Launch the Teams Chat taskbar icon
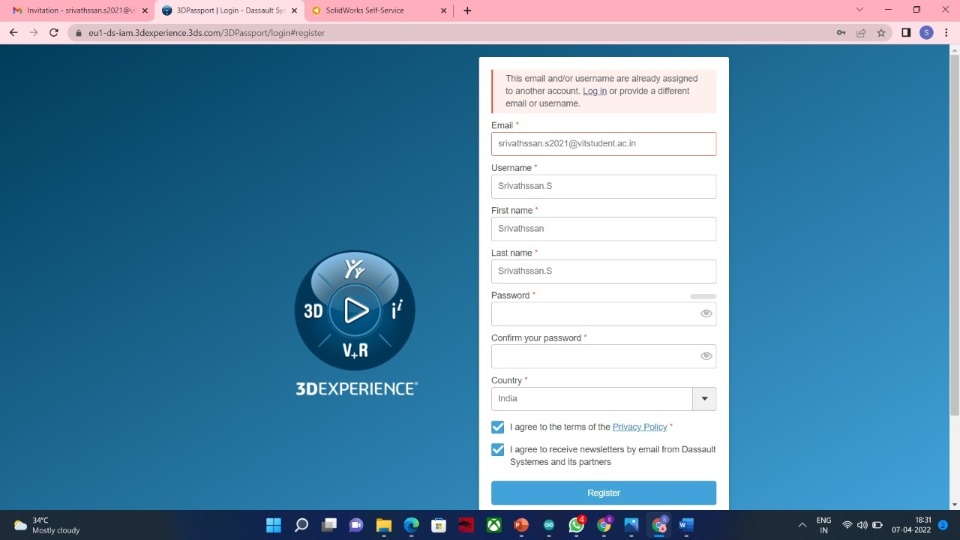960x540 pixels. [x=356, y=525]
